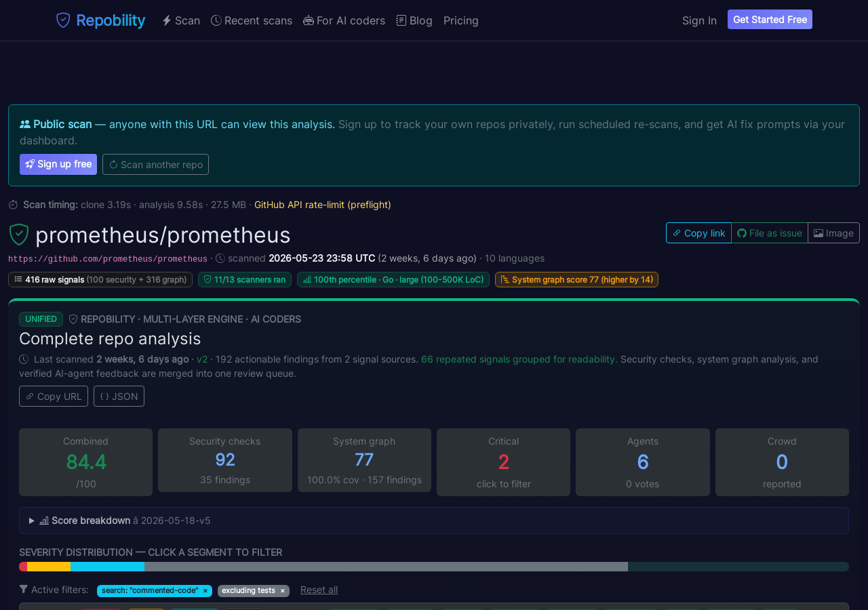This screenshot has width=868, height=610.
Task: Select the Security checks 92 card
Action: 225,460
